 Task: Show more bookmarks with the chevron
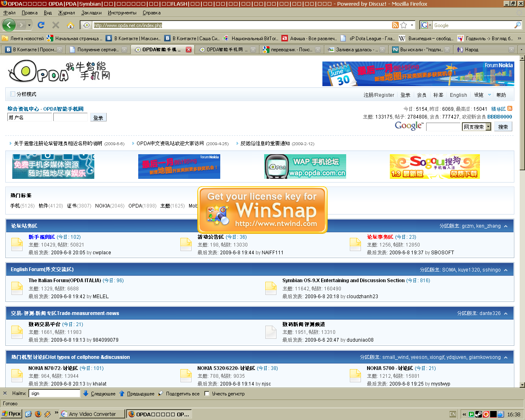click(519, 38)
